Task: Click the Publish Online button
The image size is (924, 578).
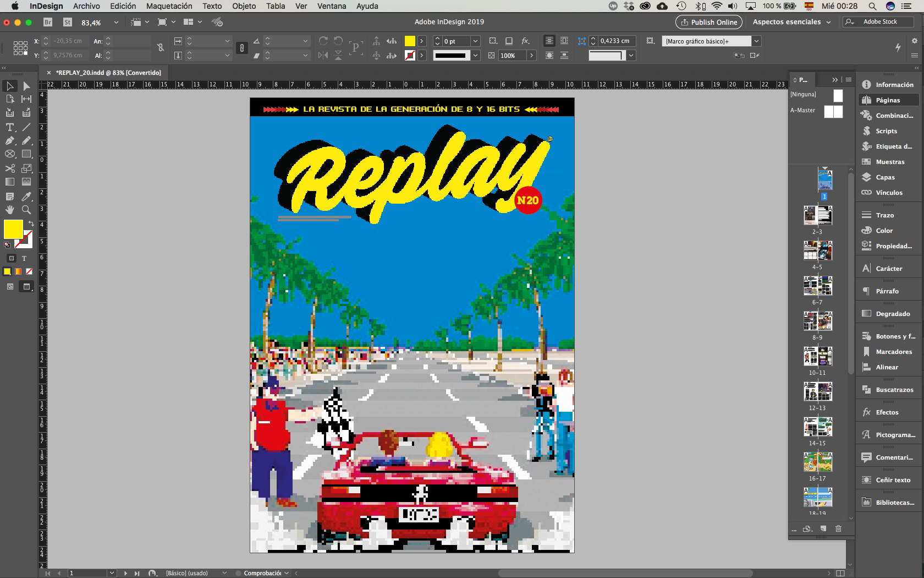Action: tap(709, 22)
